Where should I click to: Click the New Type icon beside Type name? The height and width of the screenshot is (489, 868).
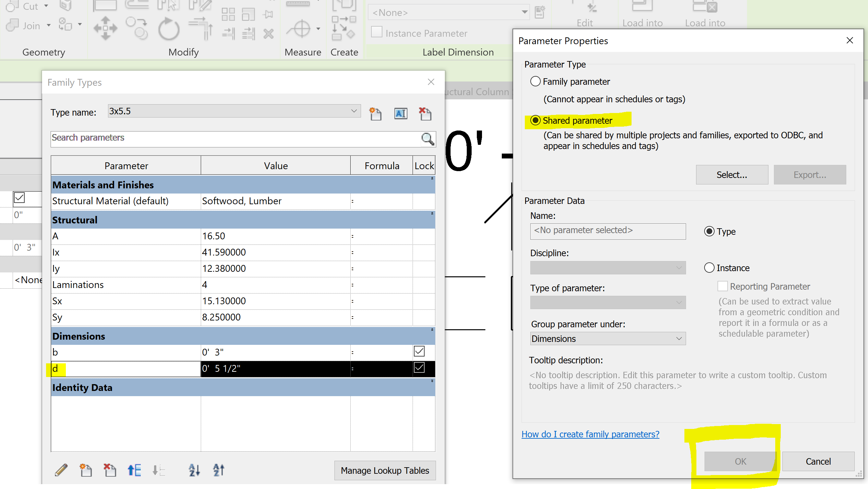[375, 114]
